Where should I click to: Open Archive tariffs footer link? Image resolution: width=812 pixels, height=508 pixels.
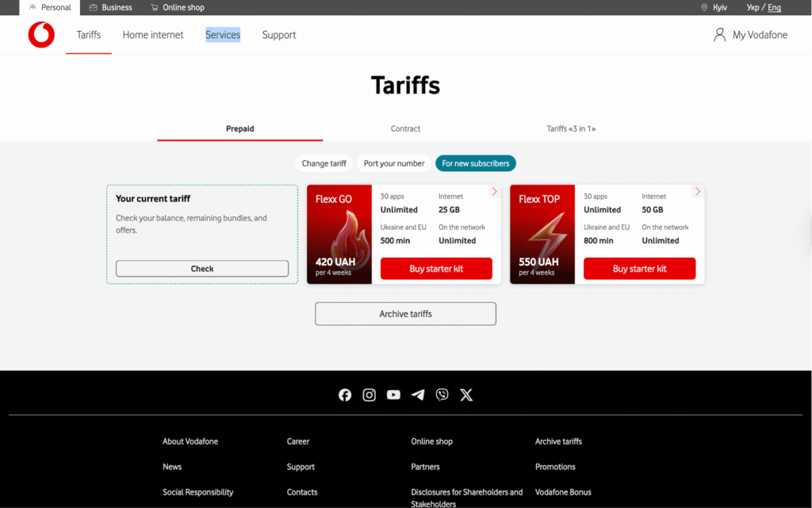(558, 441)
